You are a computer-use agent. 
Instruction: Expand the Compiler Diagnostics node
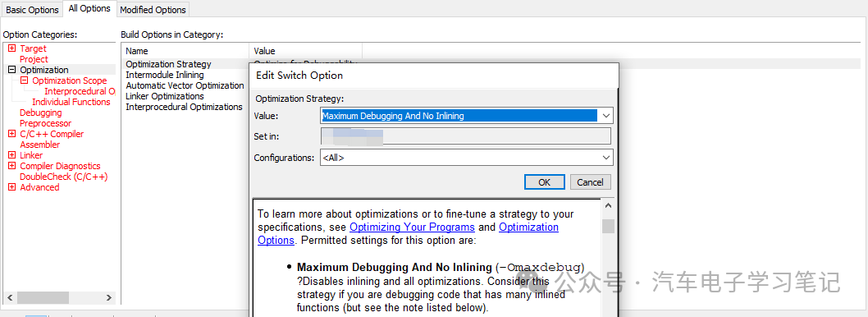(x=11, y=166)
